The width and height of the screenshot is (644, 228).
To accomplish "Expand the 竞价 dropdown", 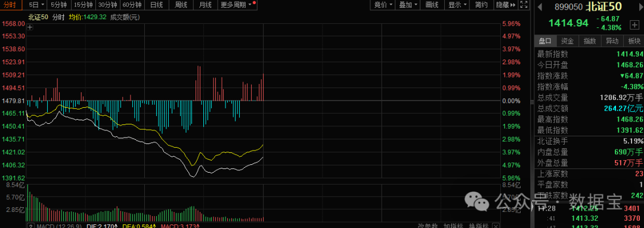I will click(x=383, y=5).
